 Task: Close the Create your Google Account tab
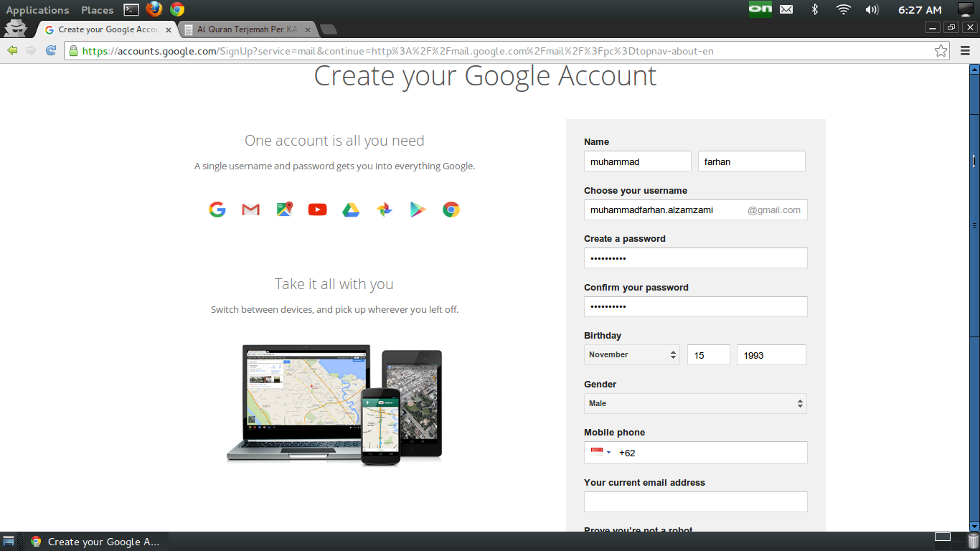169,30
